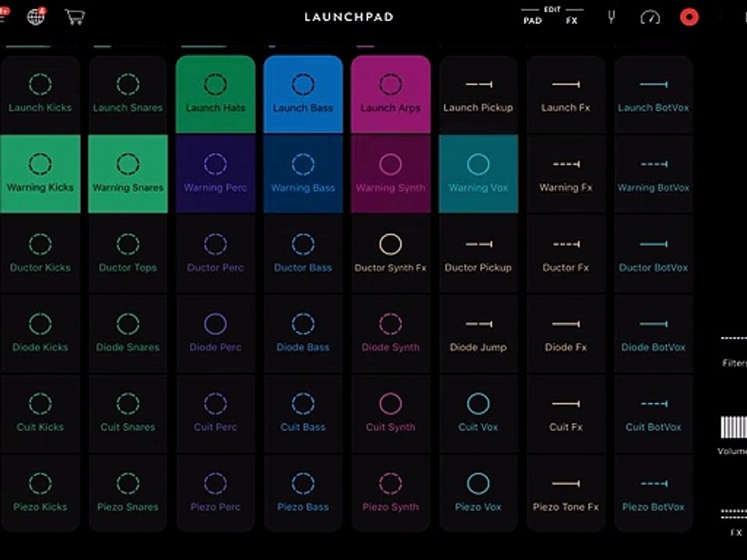Toggle the Warning Perc pad
Screen dimensions: 747x560
(x=216, y=173)
